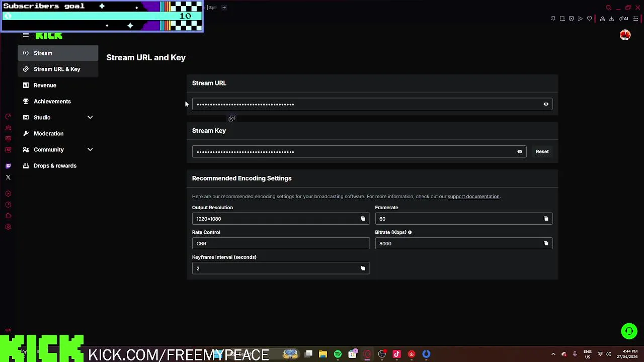Click the Kick logo in header
This screenshot has width=644, height=362.
coord(49,36)
